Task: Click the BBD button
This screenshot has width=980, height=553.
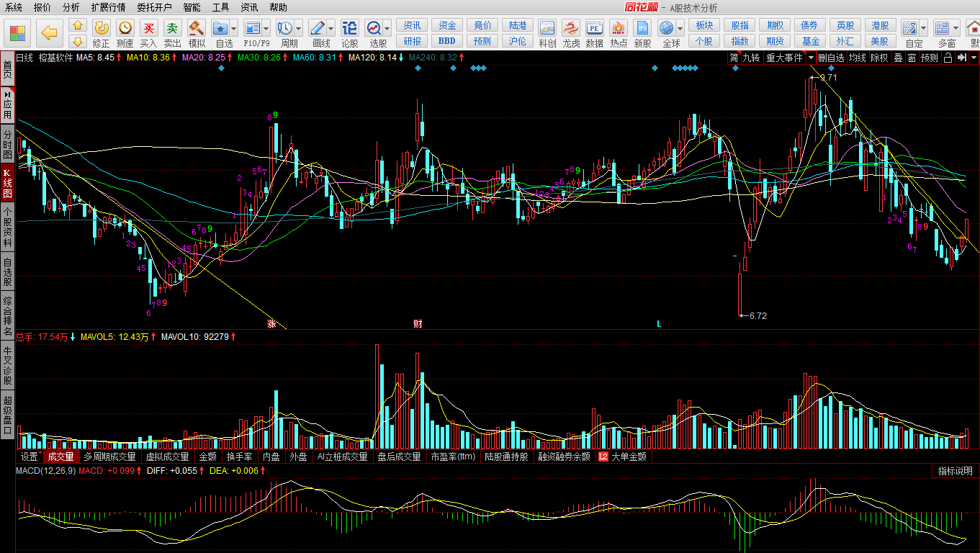Action: tap(447, 41)
